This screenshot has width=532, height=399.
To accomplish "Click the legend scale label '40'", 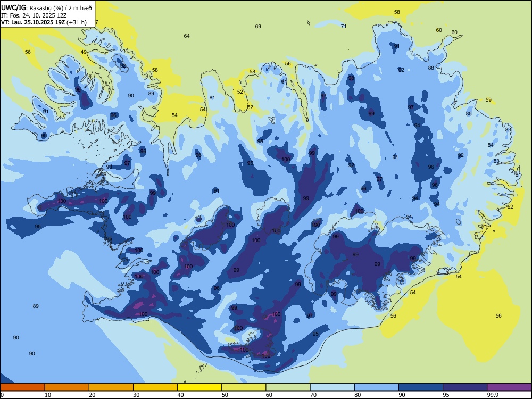I will 181,395.
